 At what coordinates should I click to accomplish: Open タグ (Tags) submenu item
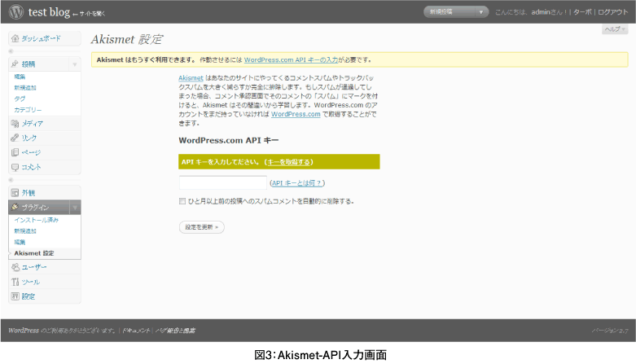click(20, 99)
